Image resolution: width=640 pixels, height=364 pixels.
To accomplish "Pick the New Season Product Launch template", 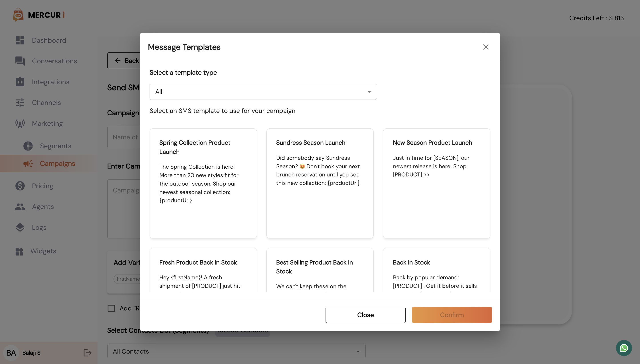I will coord(436,183).
